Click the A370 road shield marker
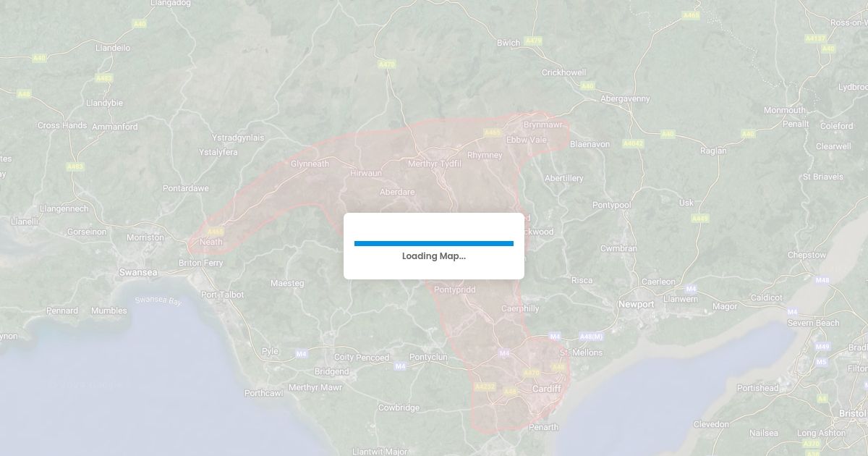 click(x=812, y=443)
